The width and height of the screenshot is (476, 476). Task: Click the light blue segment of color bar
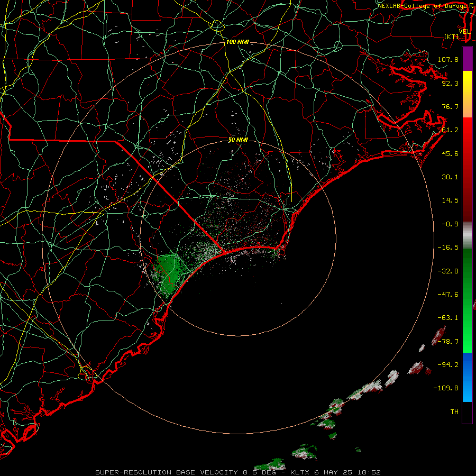(467, 390)
